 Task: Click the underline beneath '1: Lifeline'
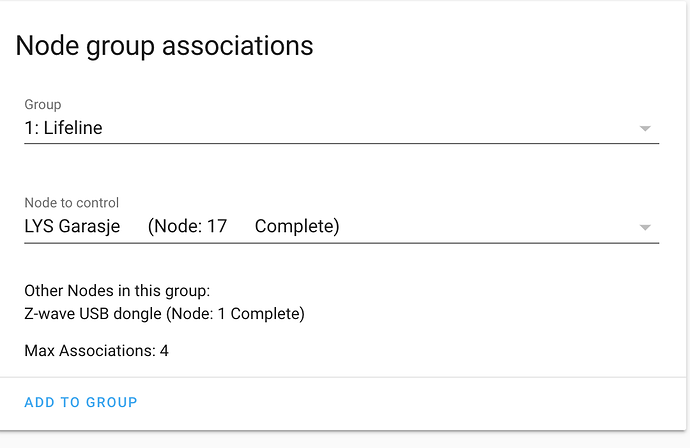coord(341,143)
